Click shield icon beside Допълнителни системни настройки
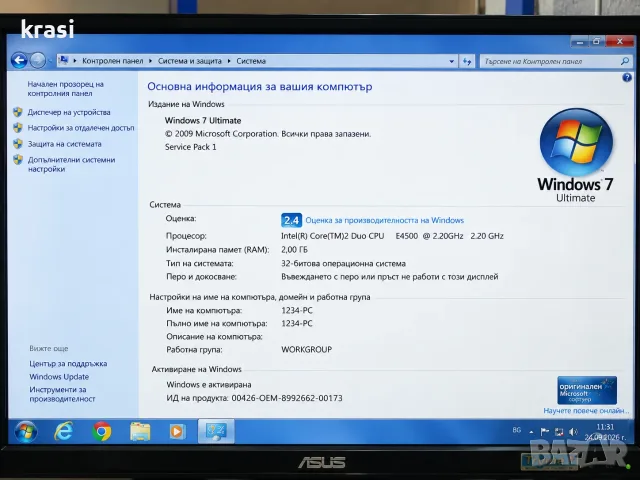Image resolution: width=640 pixels, height=480 pixels. tap(18, 160)
